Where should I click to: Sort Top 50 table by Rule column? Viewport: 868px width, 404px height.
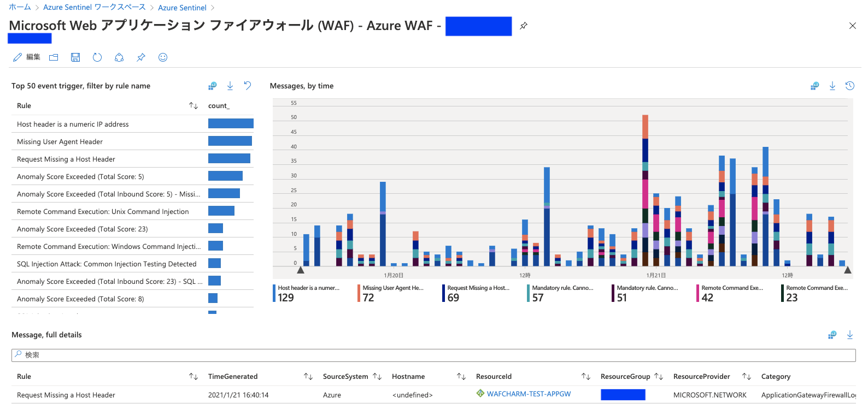(193, 105)
